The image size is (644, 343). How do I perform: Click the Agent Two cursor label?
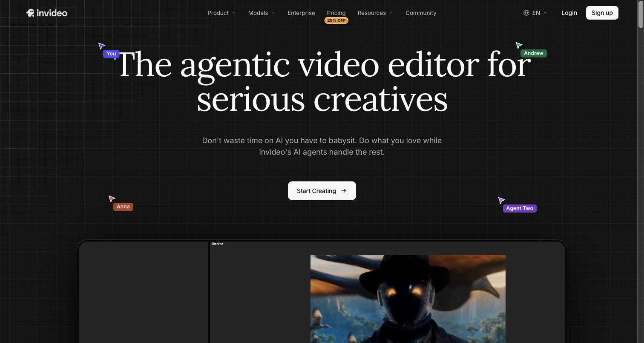click(520, 208)
